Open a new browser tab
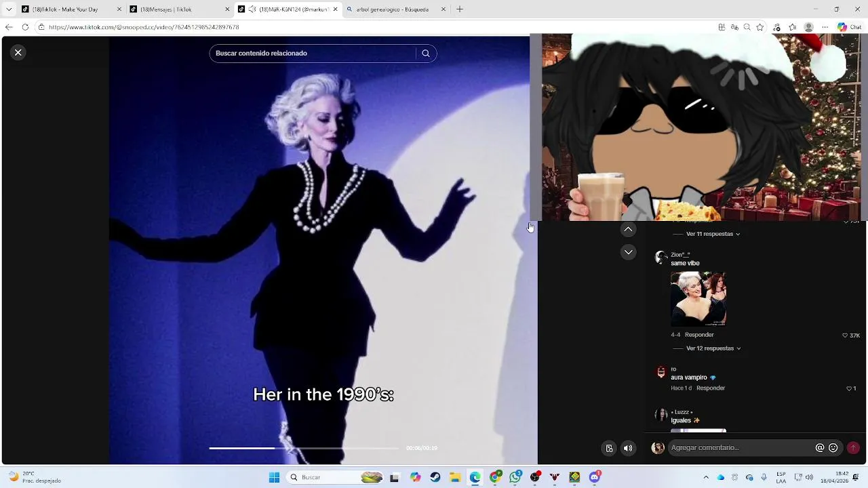 (x=460, y=9)
